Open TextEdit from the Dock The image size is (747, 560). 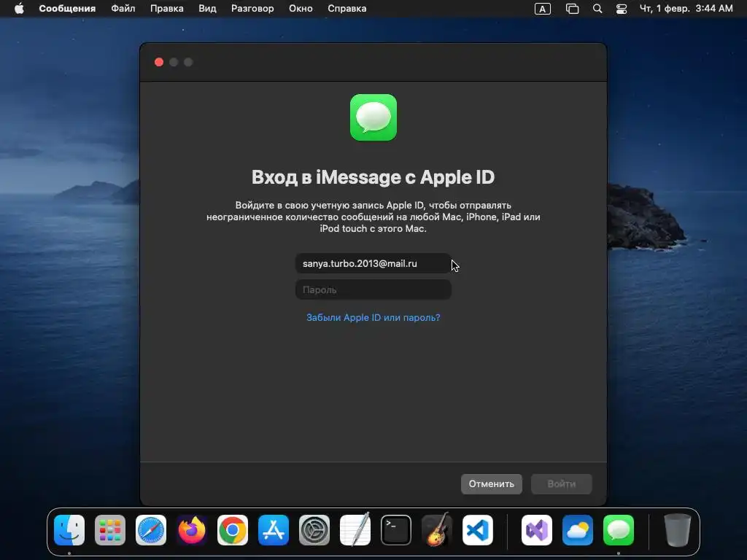[355, 530]
